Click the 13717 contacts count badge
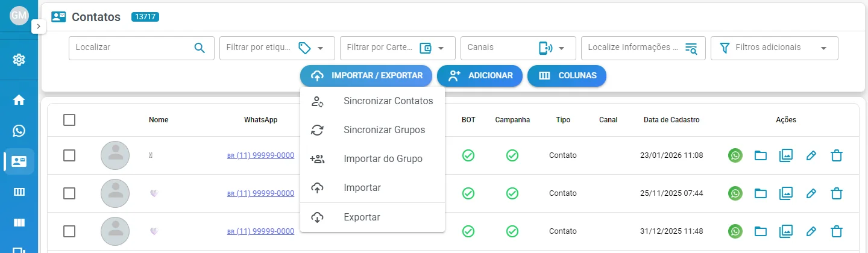This screenshot has width=868, height=253. click(x=145, y=17)
